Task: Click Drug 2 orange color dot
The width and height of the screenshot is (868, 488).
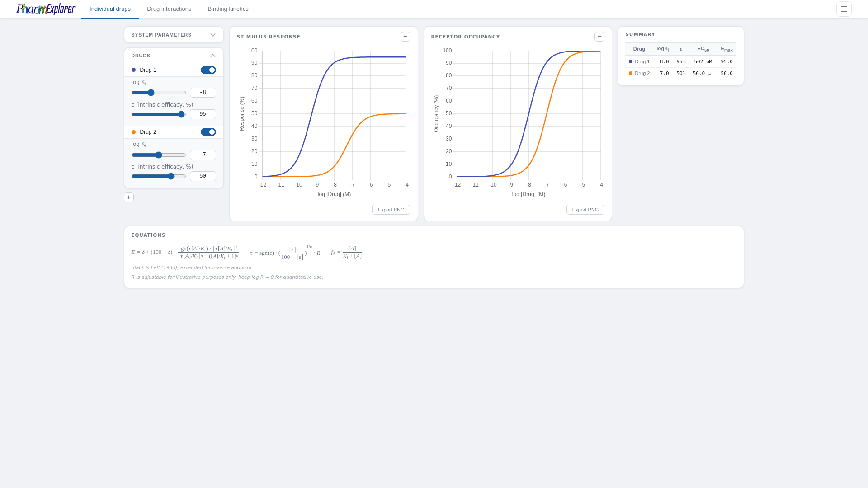Action: tap(133, 132)
